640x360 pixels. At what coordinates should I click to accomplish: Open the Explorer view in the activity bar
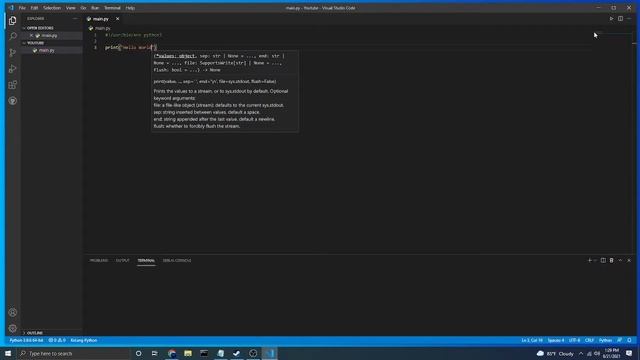[x=13, y=20]
